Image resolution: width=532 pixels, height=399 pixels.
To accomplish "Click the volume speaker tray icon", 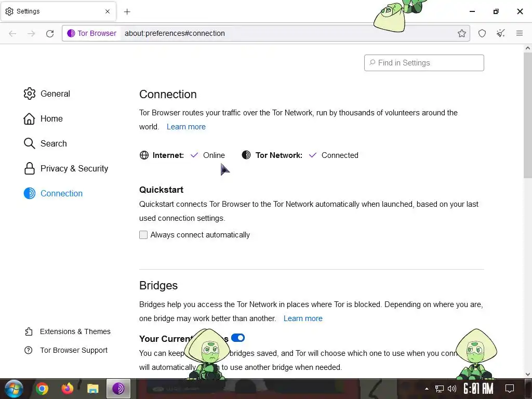I will (452, 389).
